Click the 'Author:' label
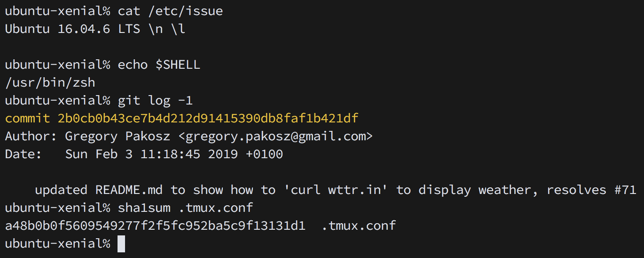This screenshot has height=258, width=644. (x=31, y=137)
